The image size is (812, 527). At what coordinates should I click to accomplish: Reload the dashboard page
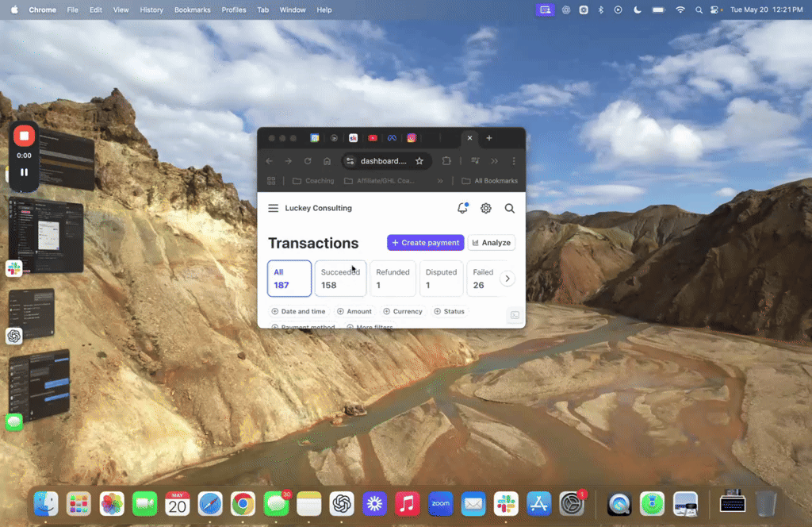click(308, 161)
